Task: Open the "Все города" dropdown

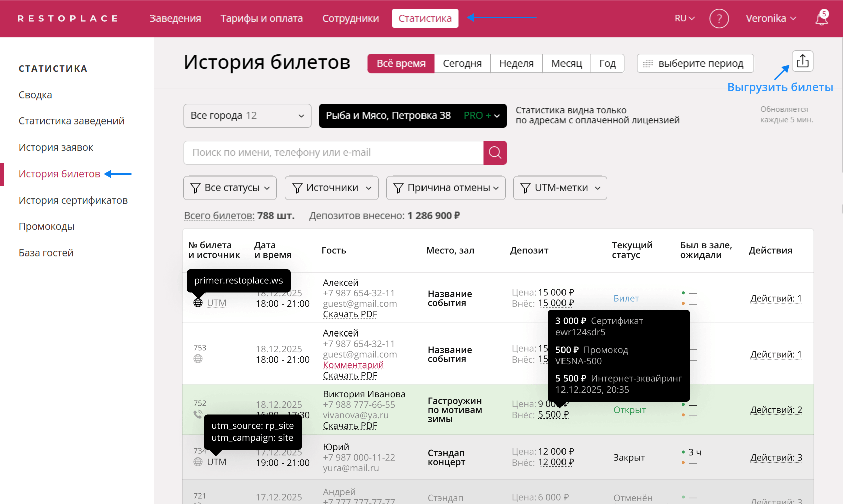Action: click(247, 116)
